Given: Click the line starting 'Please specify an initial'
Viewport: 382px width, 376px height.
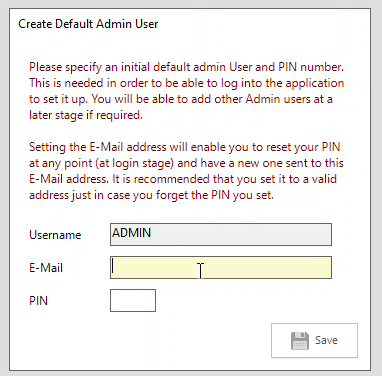Looking at the screenshot, I should (x=186, y=67).
